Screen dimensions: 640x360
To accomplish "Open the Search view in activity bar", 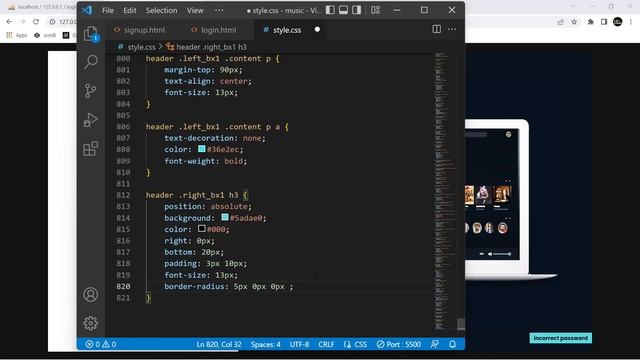I will point(91,62).
